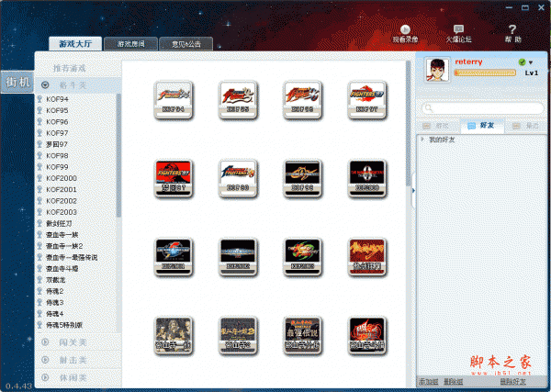This screenshot has width=551, height=392.
Task: Select the 好友 friends tab
Action: point(482,126)
